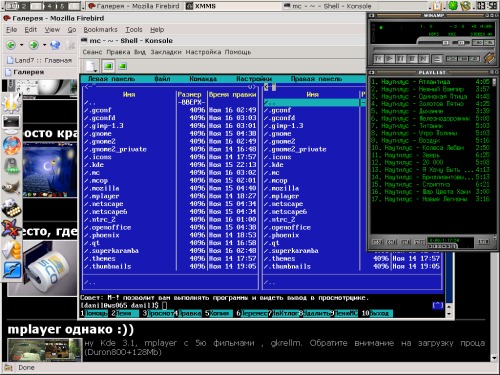Click the 5 Копия function key button
The image size is (500, 375).
click(x=219, y=313)
